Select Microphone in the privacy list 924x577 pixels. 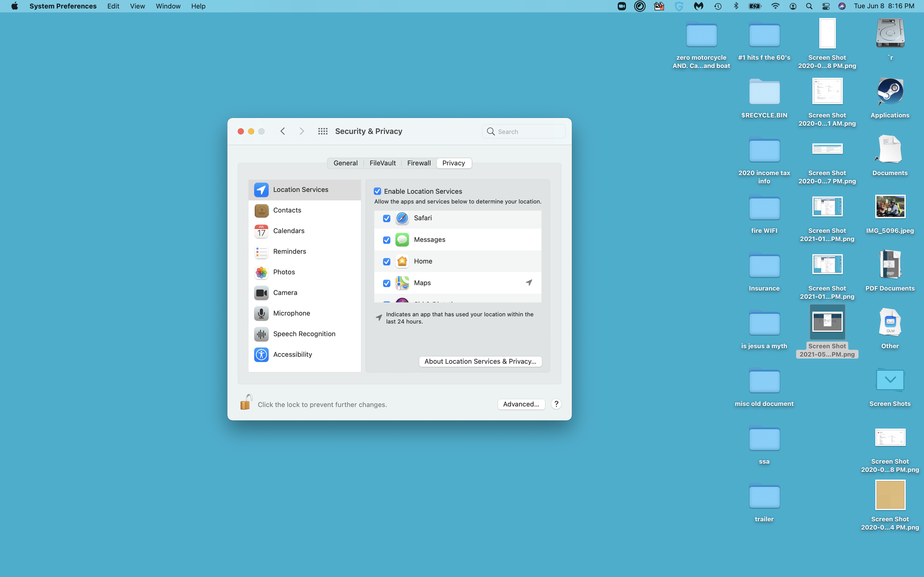pyautogui.click(x=291, y=313)
